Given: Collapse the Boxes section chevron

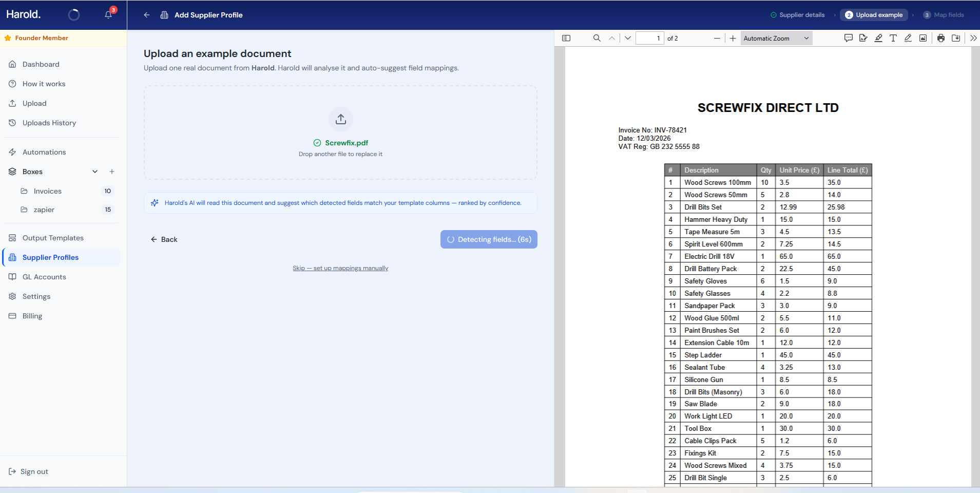Looking at the screenshot, I should (95, 172).
